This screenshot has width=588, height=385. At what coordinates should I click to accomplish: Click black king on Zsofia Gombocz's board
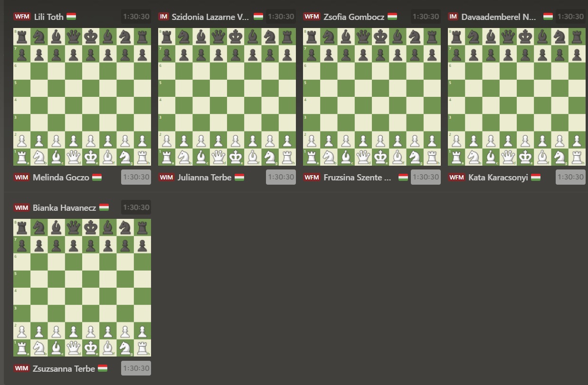pyautogui.click(x=380, y=36)
